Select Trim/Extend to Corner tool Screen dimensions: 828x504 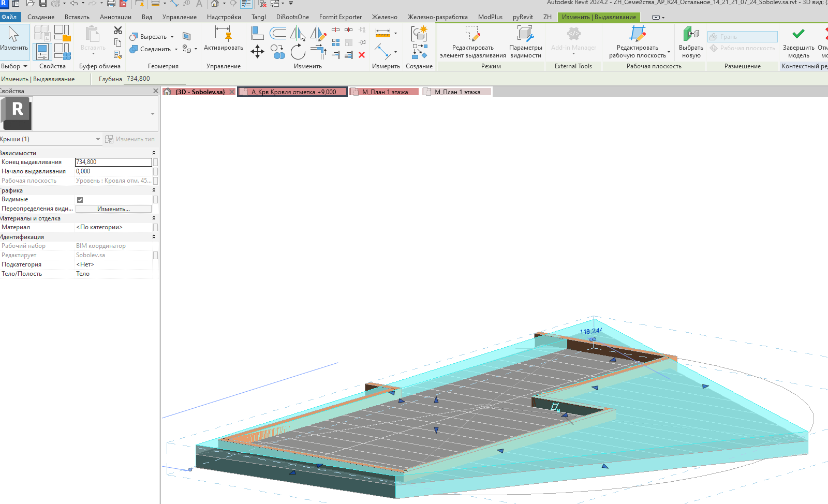[x=318, y=51]
